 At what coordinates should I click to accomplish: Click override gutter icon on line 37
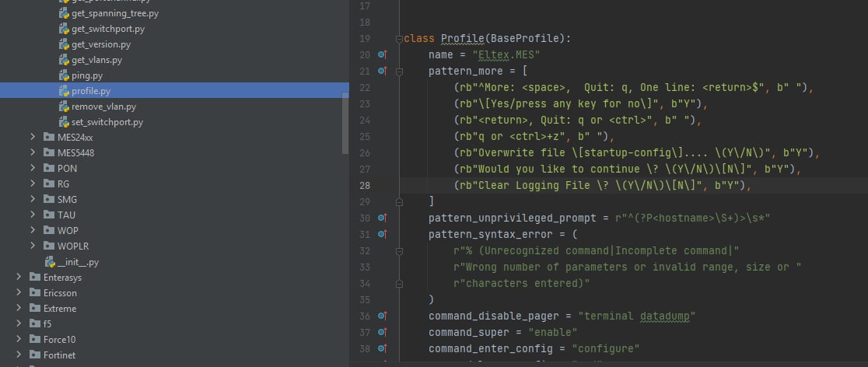(382, 332)
